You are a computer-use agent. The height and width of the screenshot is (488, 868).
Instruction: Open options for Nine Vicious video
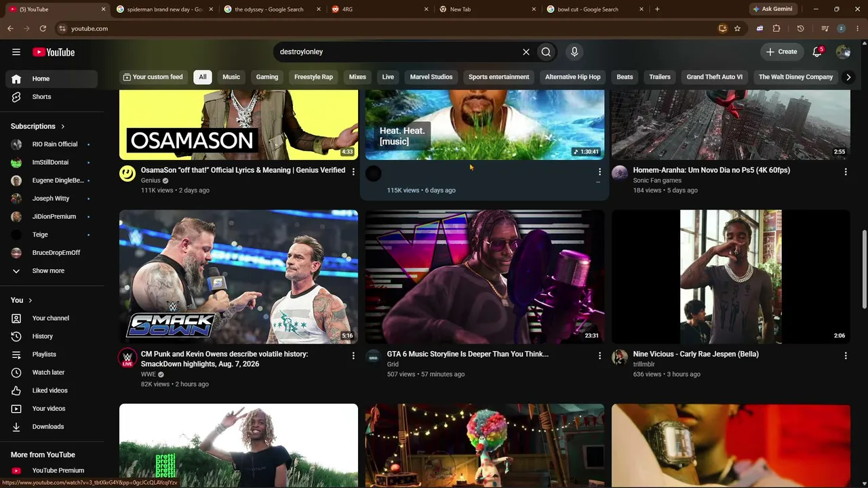click(x=846, y=355)
